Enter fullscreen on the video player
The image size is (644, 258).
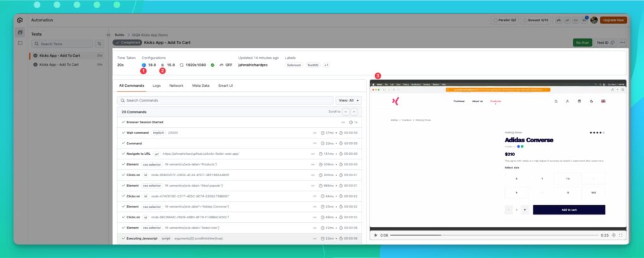coord(622,235)
